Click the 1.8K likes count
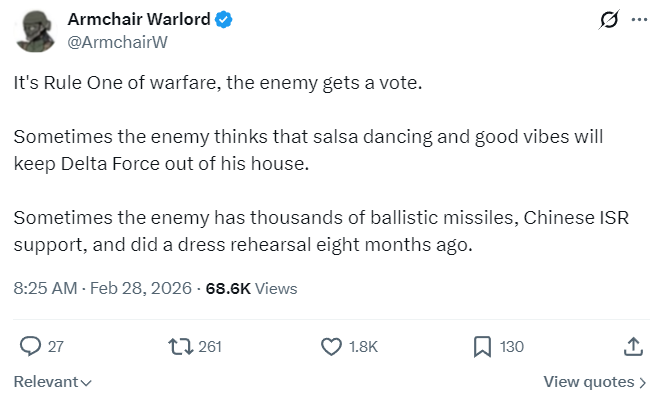The image size is (655, 401). 363,347
